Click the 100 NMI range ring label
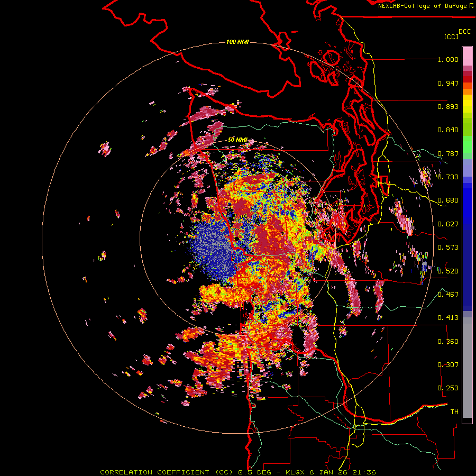476x476 pixels. [237, 42]
